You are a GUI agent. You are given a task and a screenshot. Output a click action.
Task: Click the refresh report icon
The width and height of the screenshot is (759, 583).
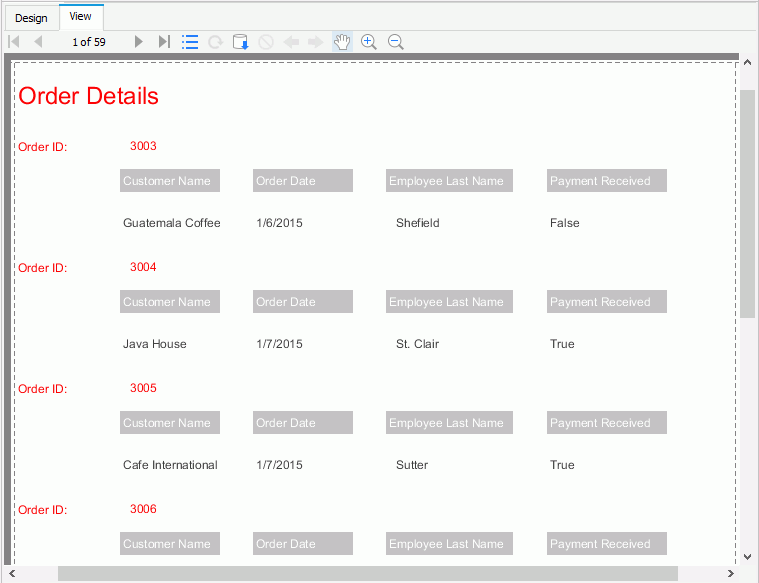(x=215, y=42)
